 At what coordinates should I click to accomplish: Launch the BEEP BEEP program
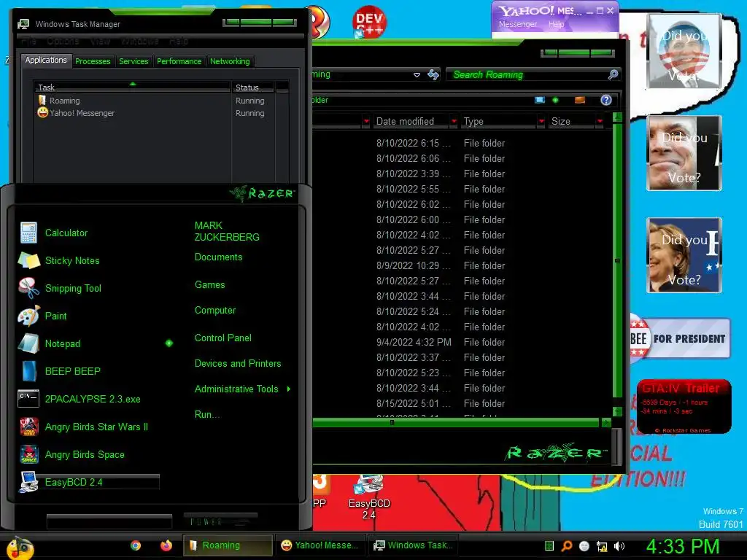pyautogui.click(x=72, y=371)
